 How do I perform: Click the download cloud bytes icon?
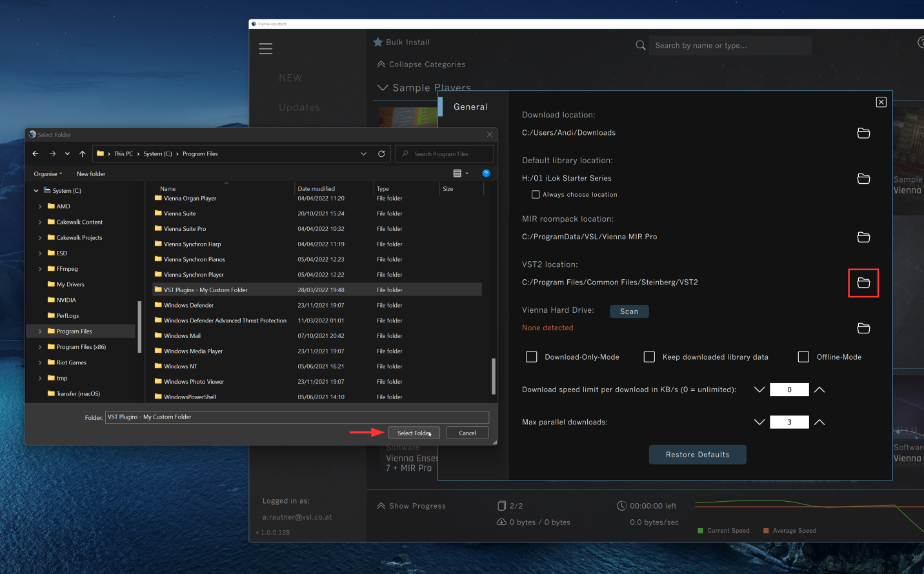point(501,522)
